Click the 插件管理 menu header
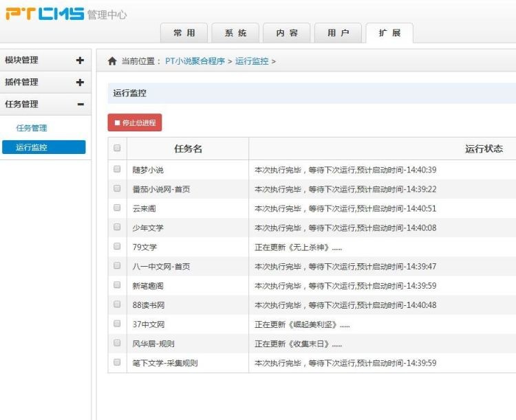Viewport: 516px width, 420px height. pos(45,82)
